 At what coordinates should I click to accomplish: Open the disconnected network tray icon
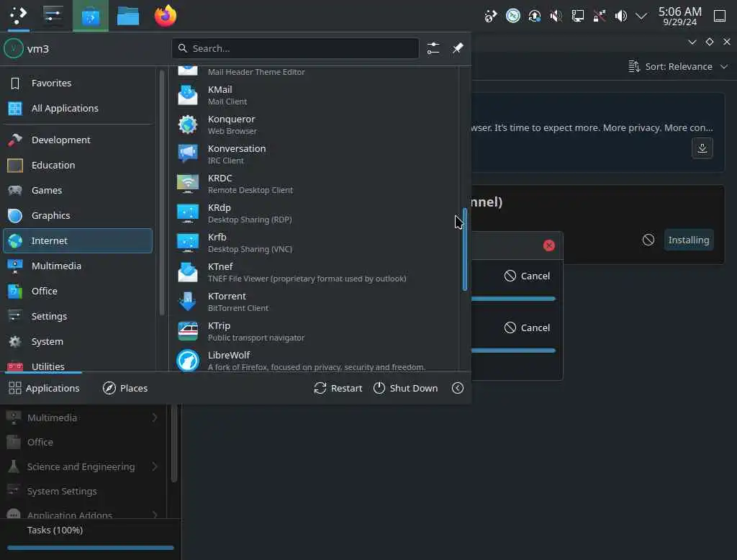click(x=599, y=16)
